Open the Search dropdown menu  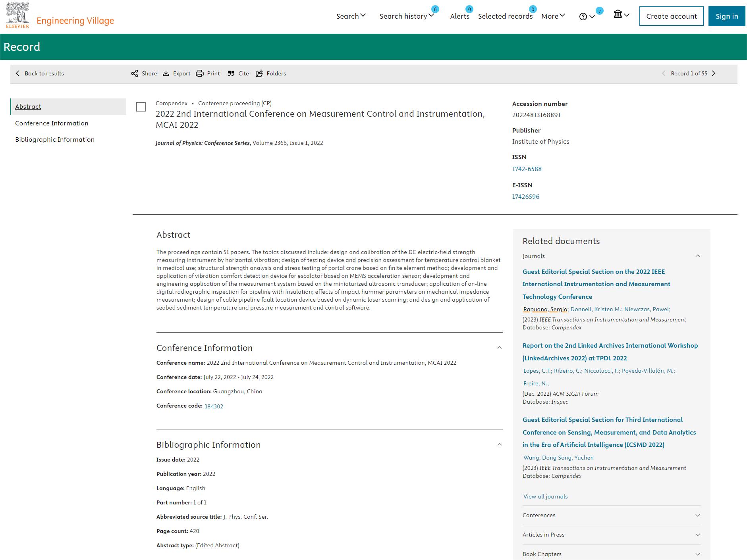coord(351,16)
